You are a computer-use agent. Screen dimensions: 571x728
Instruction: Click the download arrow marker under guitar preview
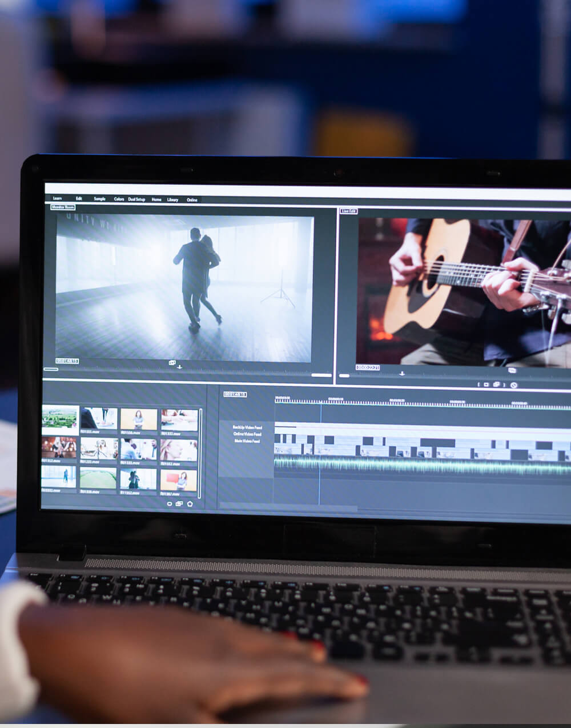click(402, 373)
